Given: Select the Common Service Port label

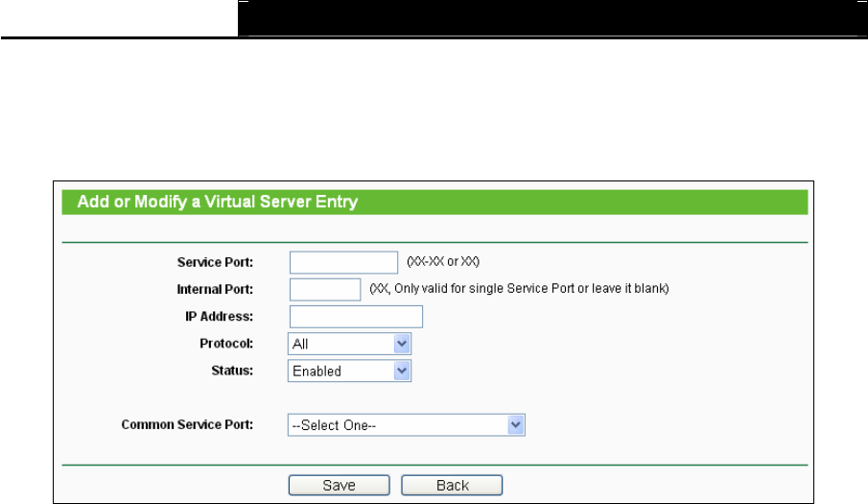Looking at the screenshot, I should (x=187, y=424).
